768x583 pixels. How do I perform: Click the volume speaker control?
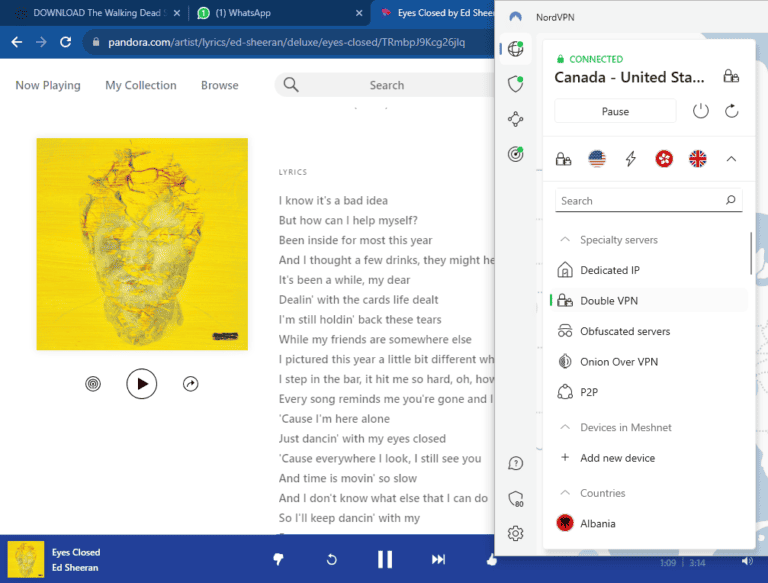click(747, 560)
